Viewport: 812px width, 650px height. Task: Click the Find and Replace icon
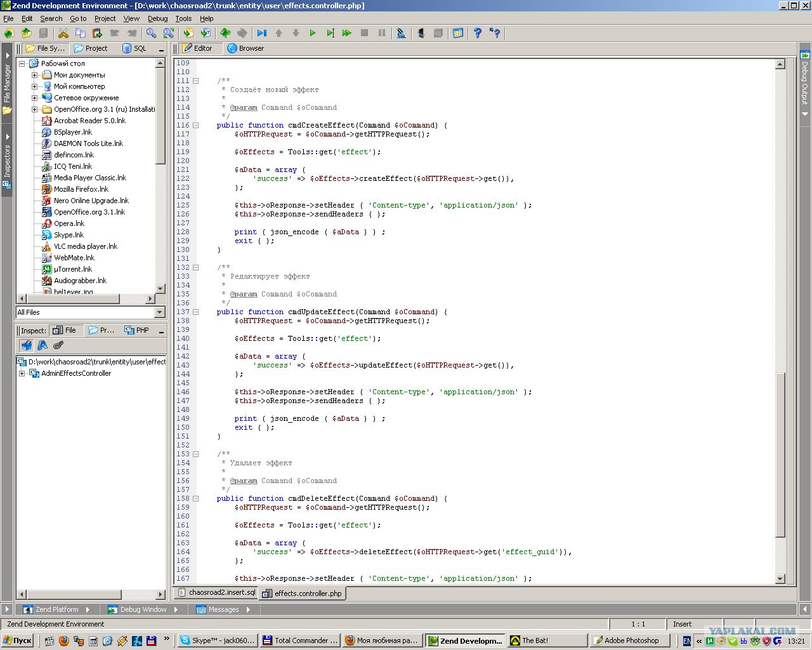coord(169,33)
